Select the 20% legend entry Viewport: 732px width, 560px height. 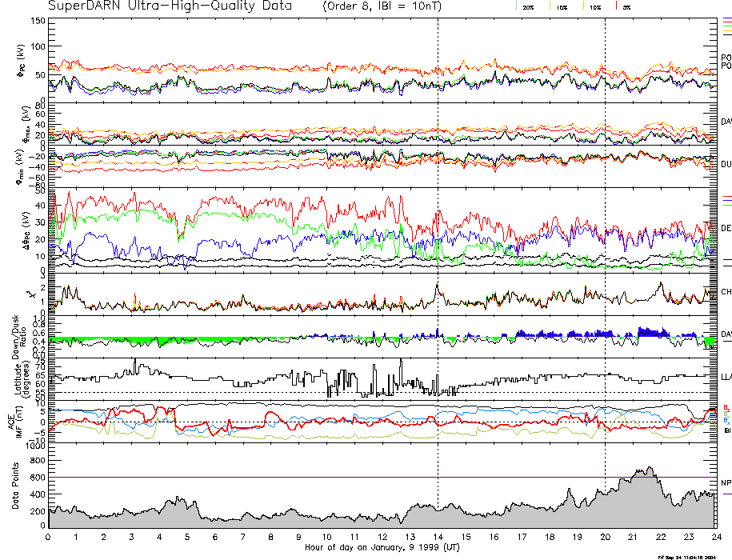528,7
